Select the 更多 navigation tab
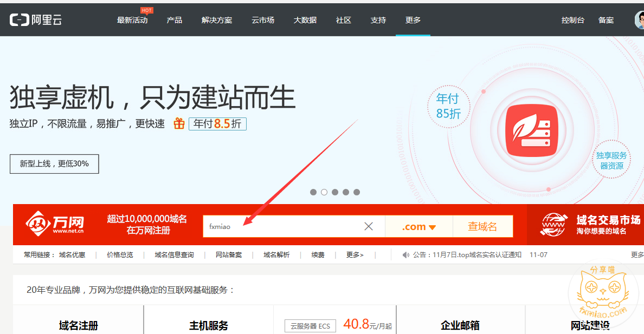The image size is (644, 334). [413, 20]
